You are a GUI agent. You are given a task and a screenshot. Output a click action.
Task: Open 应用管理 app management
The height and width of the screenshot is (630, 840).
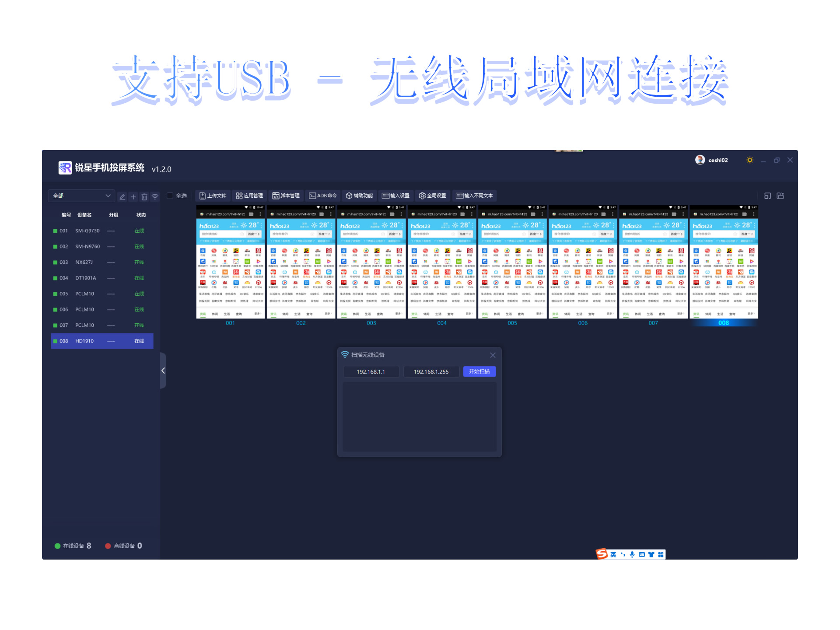tap(249, 196)
